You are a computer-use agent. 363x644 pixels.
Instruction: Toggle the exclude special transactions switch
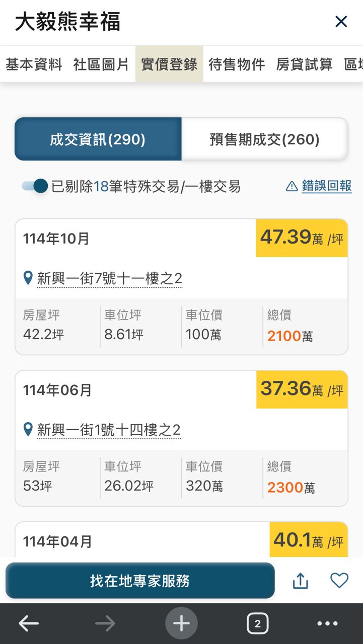click(x=35, y=187)
